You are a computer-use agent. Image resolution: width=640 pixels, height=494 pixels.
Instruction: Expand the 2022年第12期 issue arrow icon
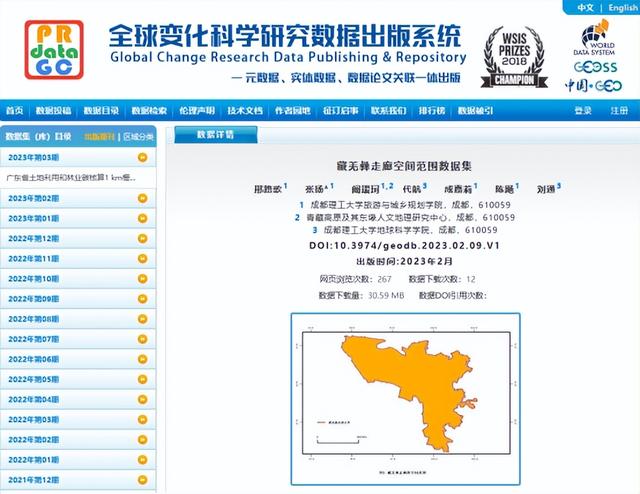click(142, 238)
